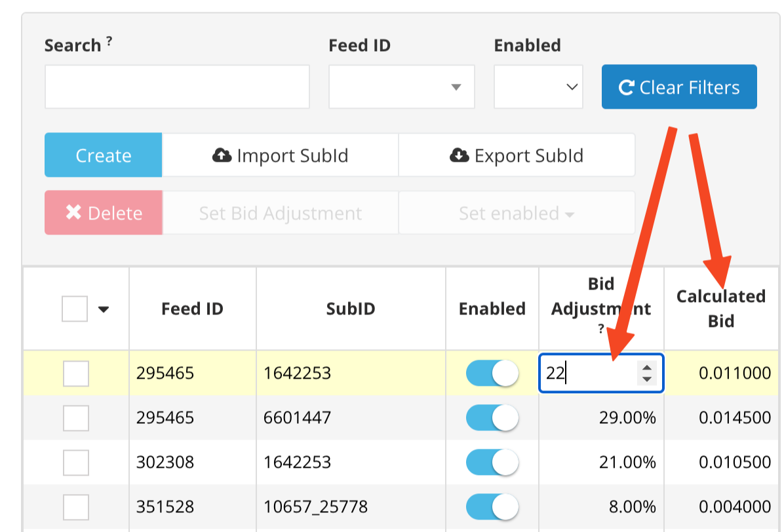This screenshot has width=784, height=532.
Task: Click the red Delete button
Action: 104,213
